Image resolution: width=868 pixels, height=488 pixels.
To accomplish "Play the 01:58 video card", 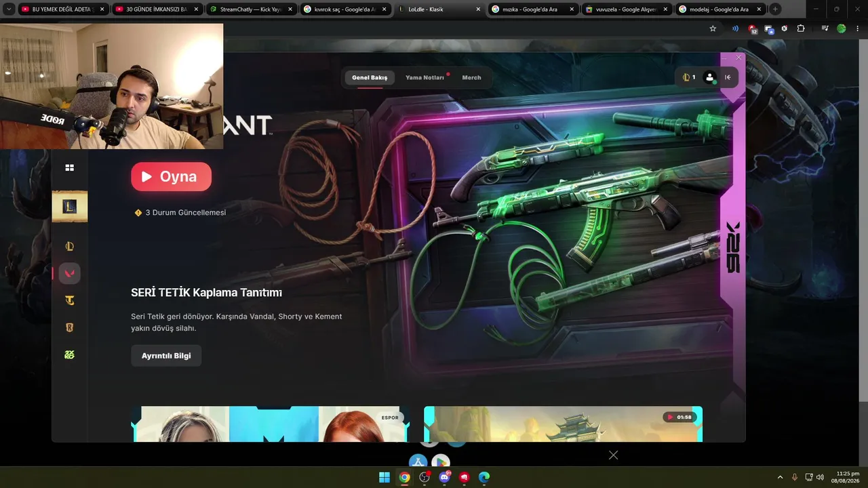I will coord(563,424).
